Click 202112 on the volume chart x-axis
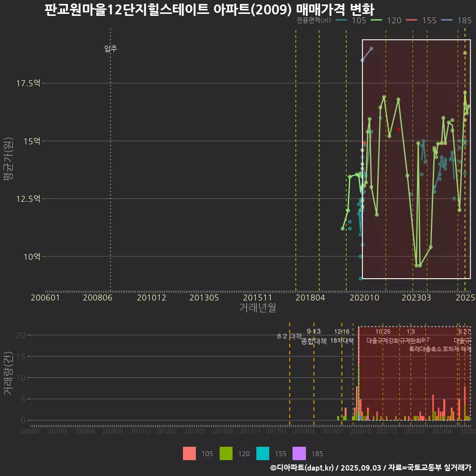 (x=386, y=431)
